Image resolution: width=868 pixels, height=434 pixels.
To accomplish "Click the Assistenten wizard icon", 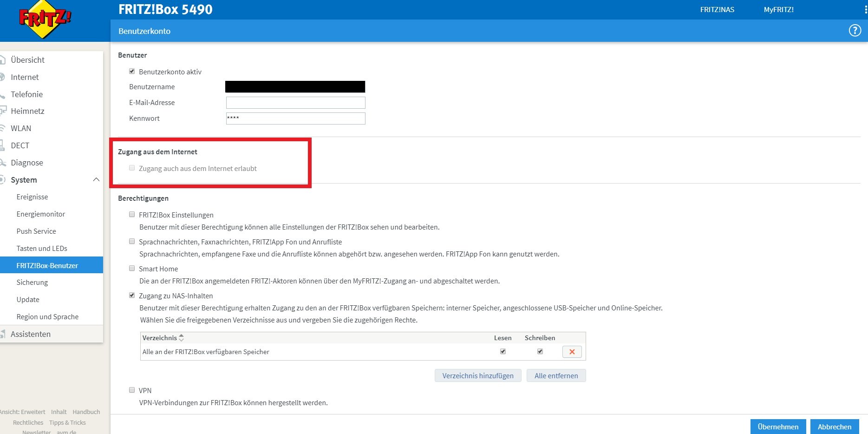I will click(x=3, y=334).
